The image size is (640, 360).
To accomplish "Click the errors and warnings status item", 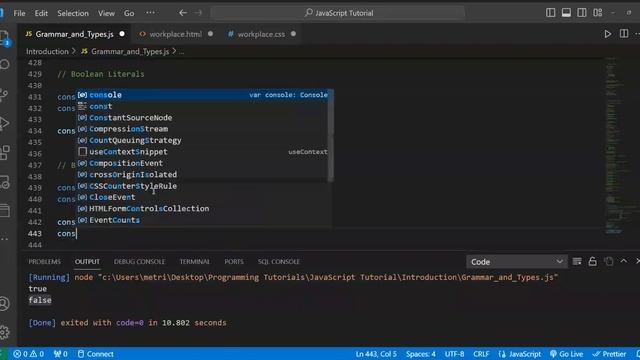I will tap(29, 354).
